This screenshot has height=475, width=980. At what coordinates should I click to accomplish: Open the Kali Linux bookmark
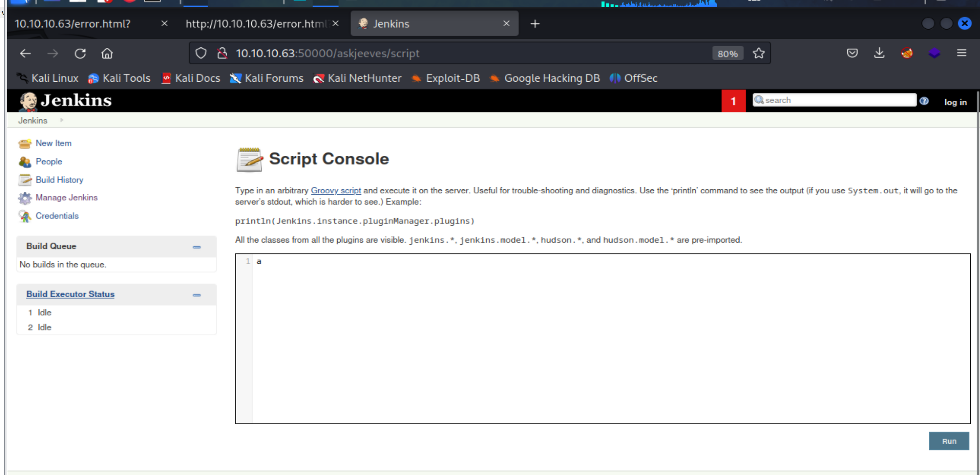click(x=48, y=78)
